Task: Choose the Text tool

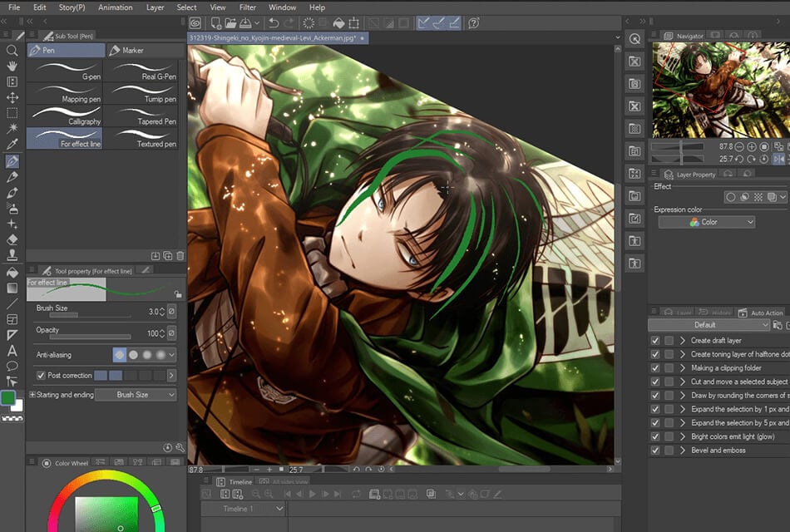Action: tap(12, 350)
